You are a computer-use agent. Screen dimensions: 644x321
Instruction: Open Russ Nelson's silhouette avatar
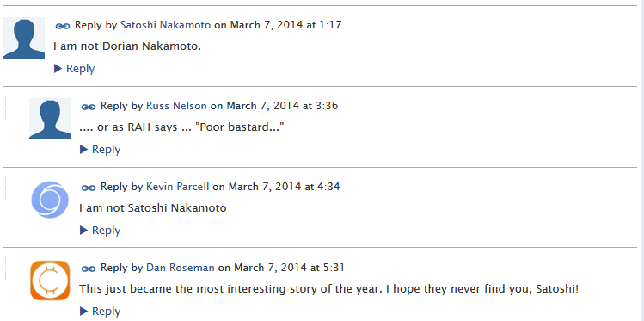pos(50,119)
